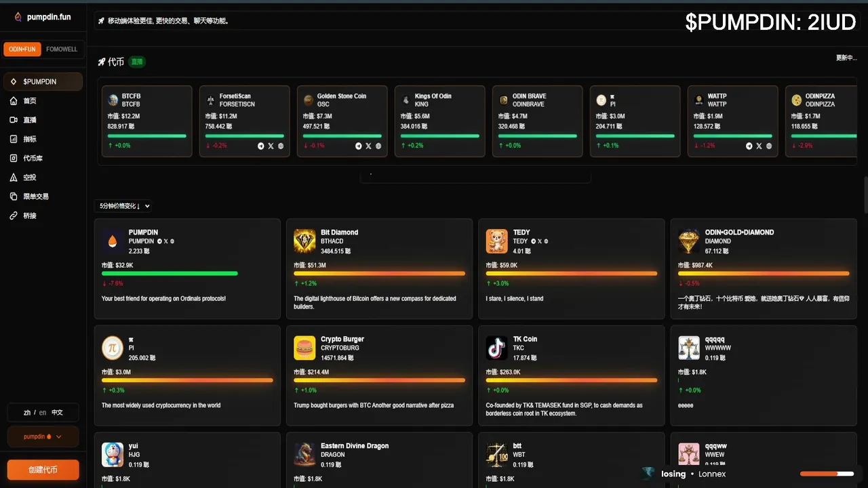Open X link on WATTP card
This screenshot has width=868, height=488.
click(759, 146)
